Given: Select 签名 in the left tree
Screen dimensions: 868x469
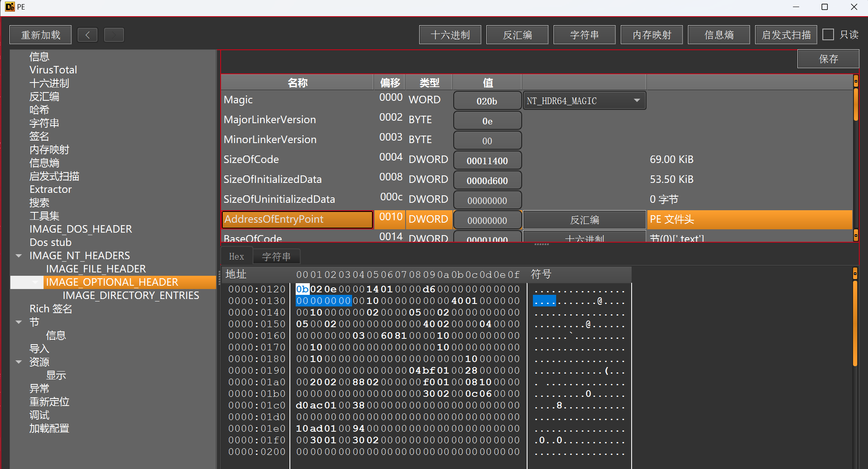Looking at the screenshot, I should tap(39, 136).
